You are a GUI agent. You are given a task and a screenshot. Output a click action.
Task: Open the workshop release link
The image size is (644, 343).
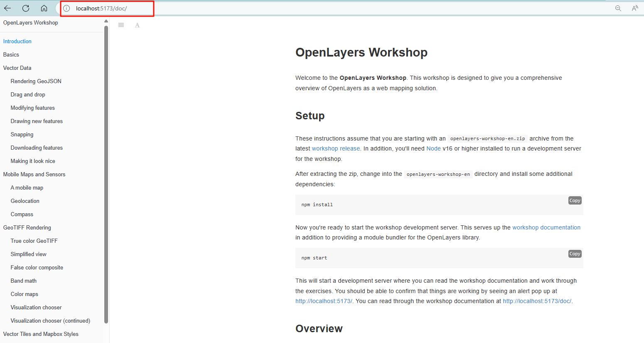[336, 148]
